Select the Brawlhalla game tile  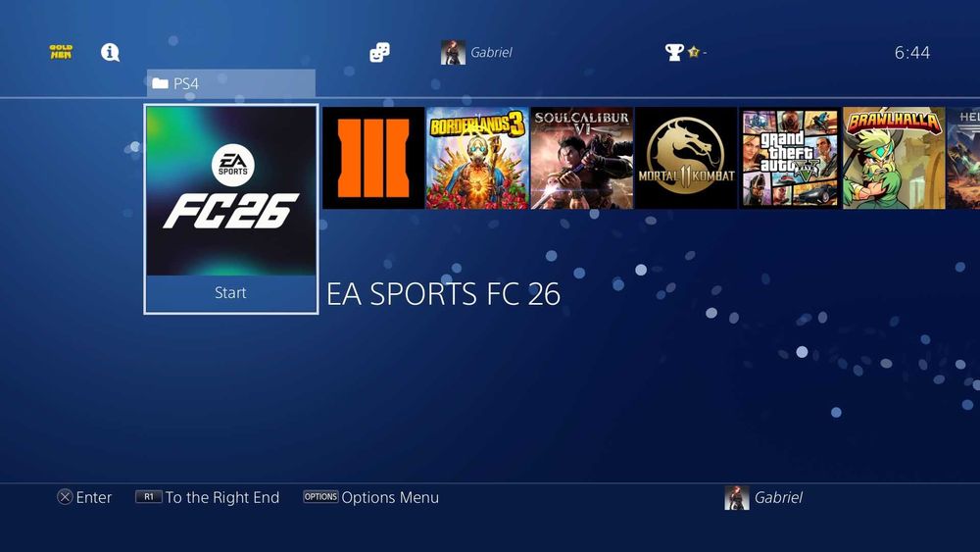895,158
